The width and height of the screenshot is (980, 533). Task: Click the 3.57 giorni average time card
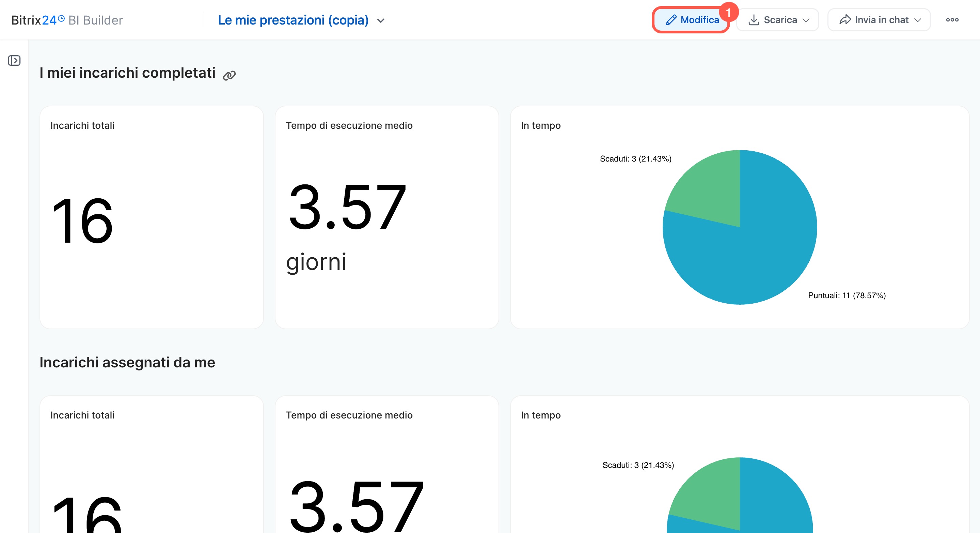pos(386,217)
